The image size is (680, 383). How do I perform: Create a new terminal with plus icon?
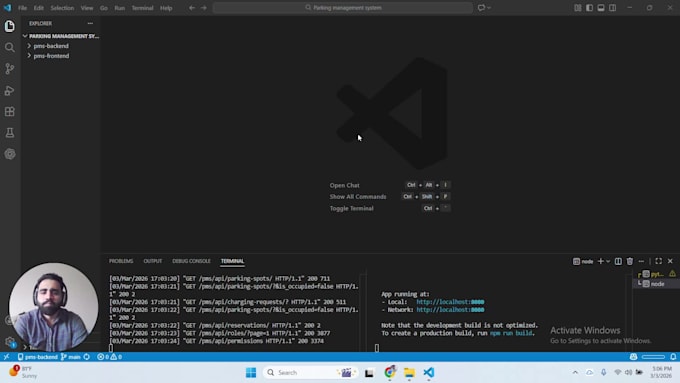click(600, 261)
